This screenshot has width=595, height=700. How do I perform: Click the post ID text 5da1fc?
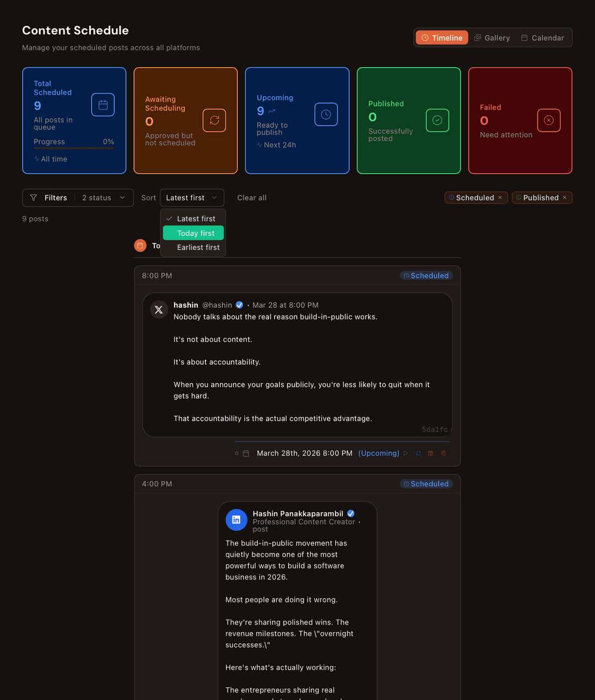(x=435, y=430)
